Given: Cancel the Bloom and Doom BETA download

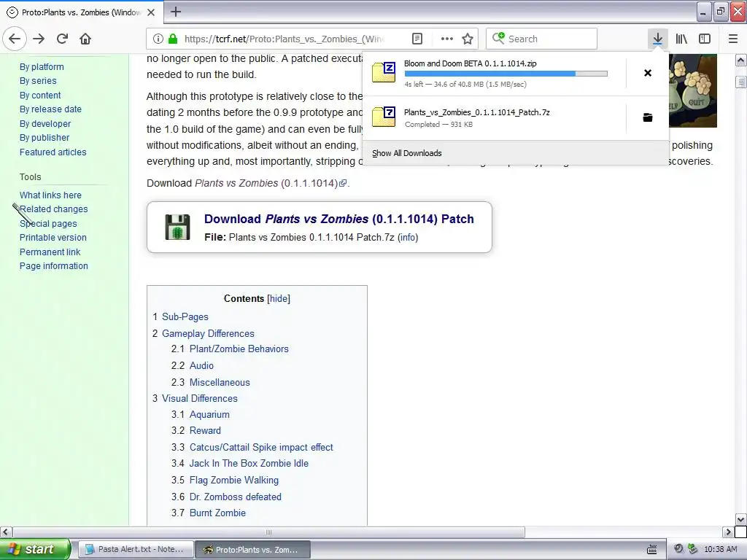Looking at the screenshot, I should click(x=648, y=73).
